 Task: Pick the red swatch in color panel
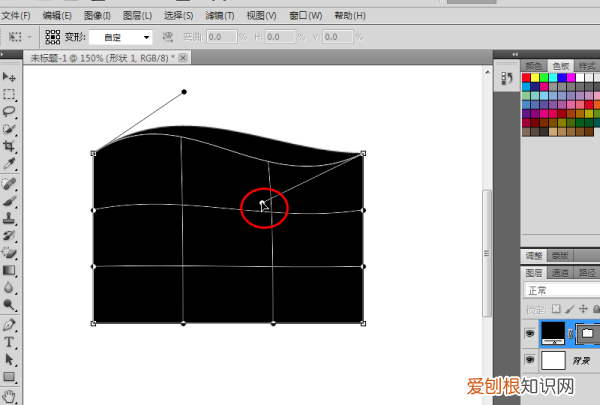(x=527, y=78)
